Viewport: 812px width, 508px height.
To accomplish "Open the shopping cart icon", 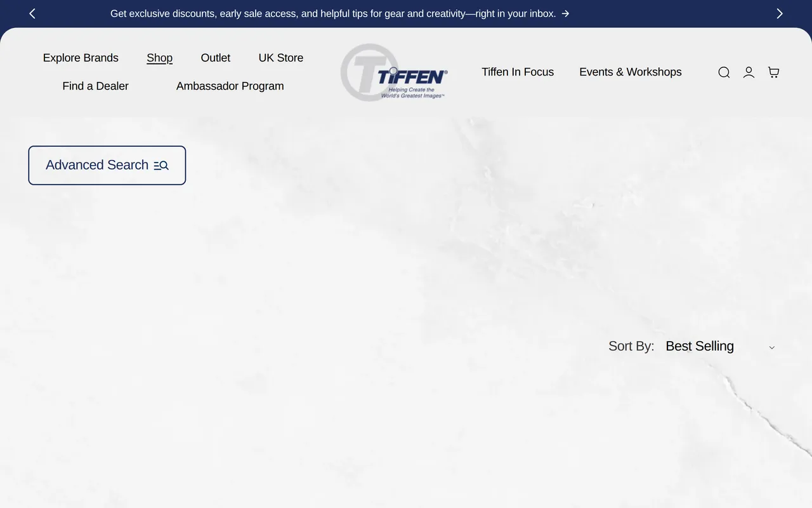I will [x=773, y=72].
